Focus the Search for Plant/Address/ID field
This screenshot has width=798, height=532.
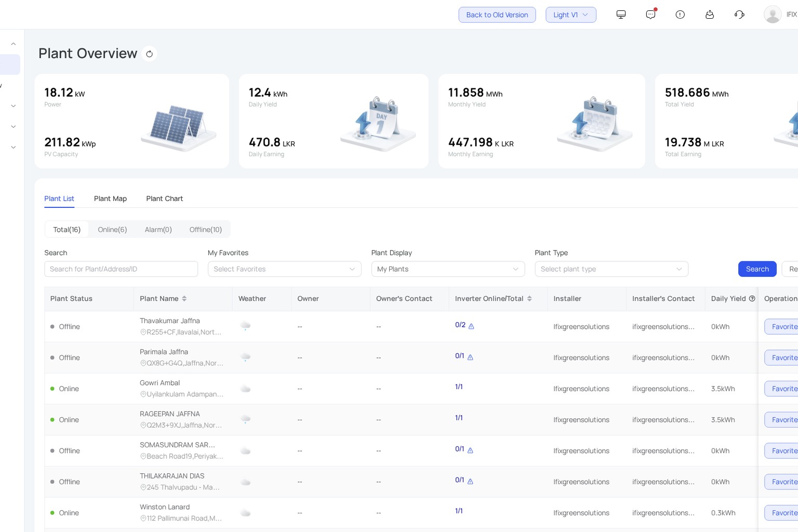tap(121, 269)
